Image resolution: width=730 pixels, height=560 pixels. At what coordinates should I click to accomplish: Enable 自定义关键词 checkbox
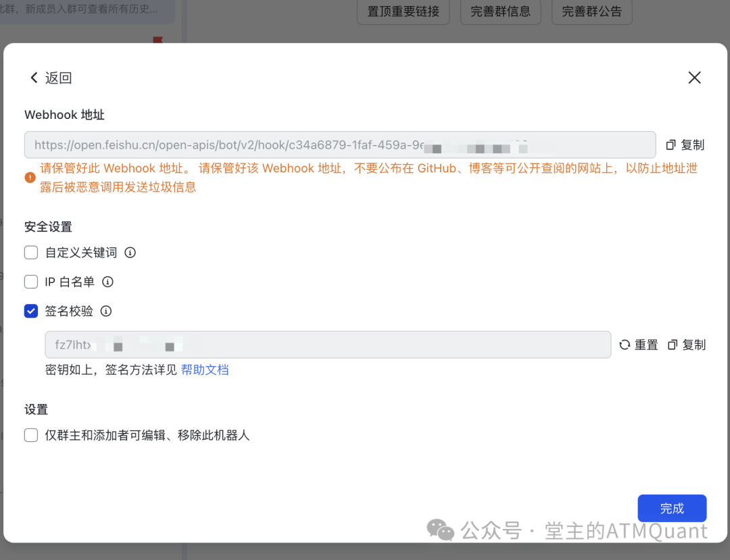[31, 253]
